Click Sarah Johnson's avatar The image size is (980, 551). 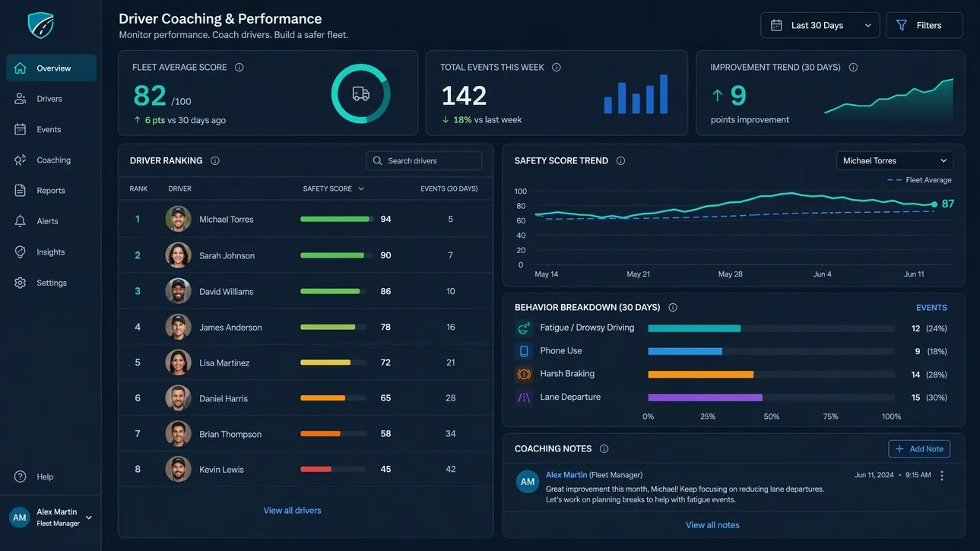tap(178, 255)
